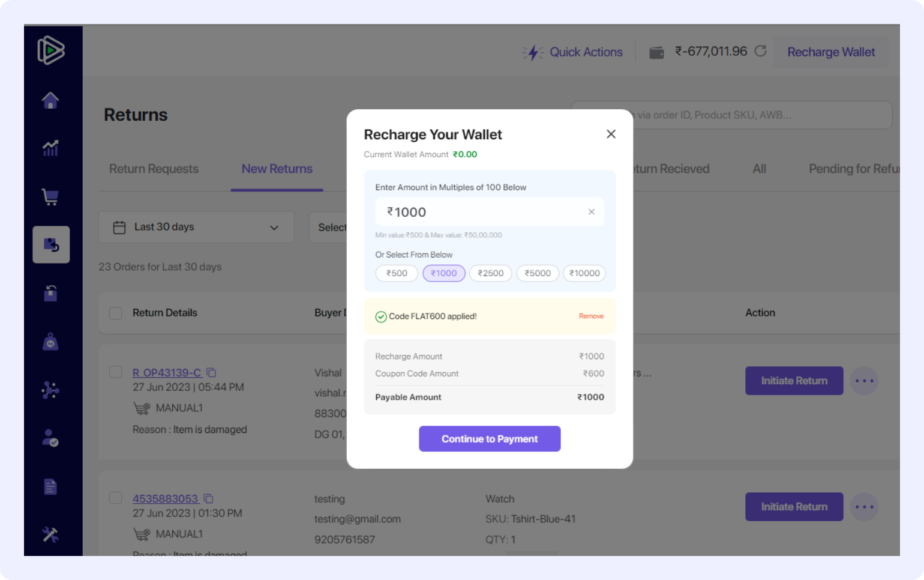Open billing documents icon in sidebar
The height and width of the screenshot is (580, 924).
click(x=50, y=486)
